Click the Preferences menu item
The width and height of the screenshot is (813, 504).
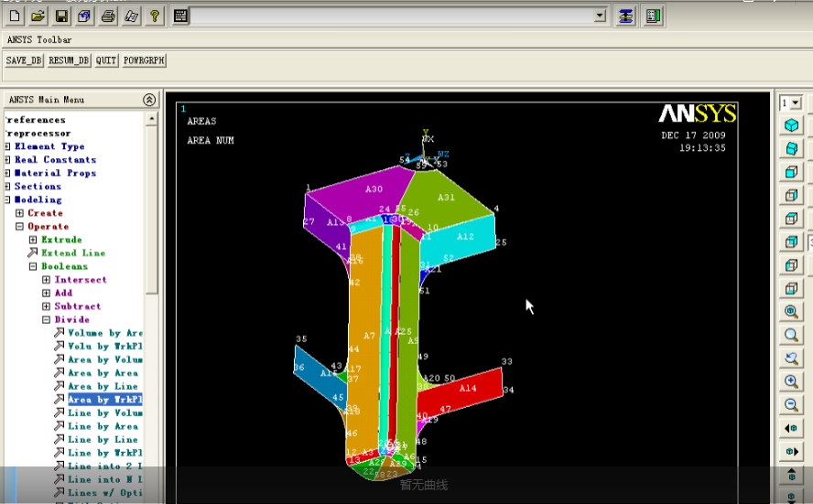[x=36, y=120]
